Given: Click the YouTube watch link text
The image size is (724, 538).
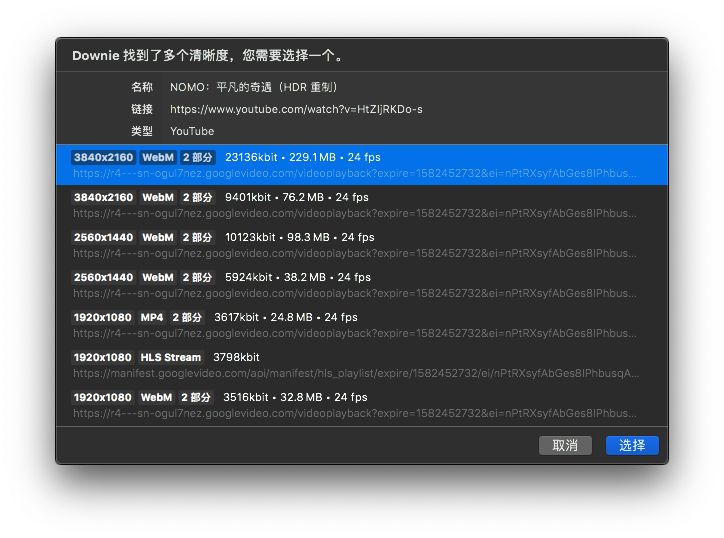Looking at the screenshot, I should [x=296, y=109].
